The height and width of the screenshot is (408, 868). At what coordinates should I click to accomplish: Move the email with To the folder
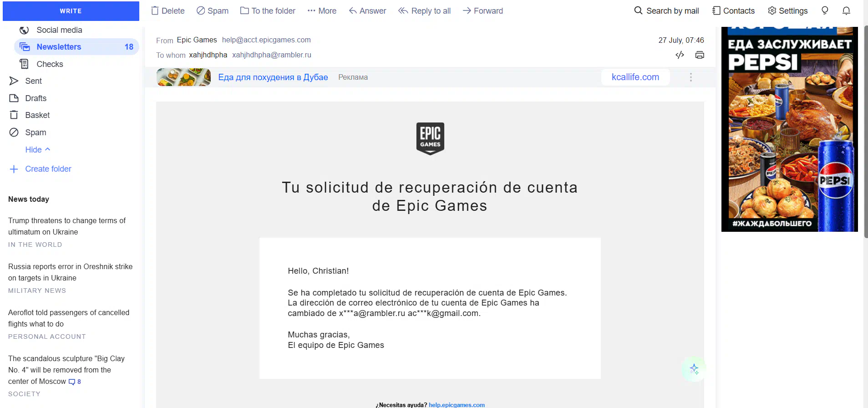[268, 10]
